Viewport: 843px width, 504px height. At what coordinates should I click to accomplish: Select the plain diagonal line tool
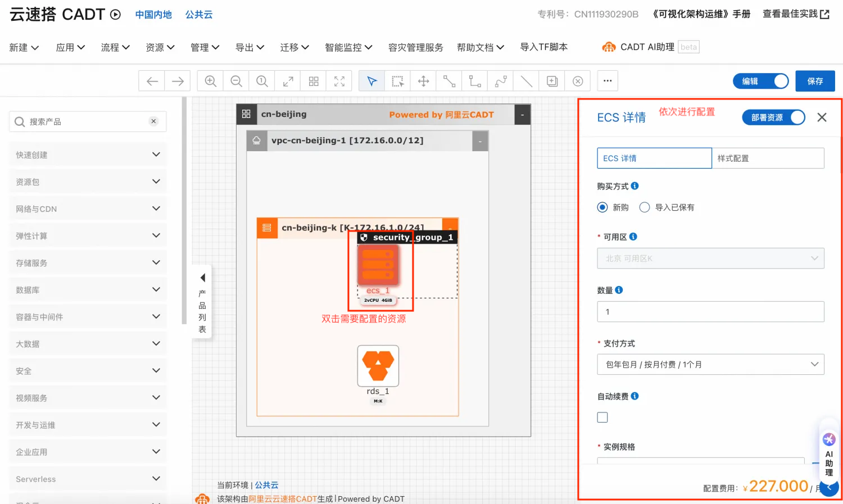[x=527, y=81]
